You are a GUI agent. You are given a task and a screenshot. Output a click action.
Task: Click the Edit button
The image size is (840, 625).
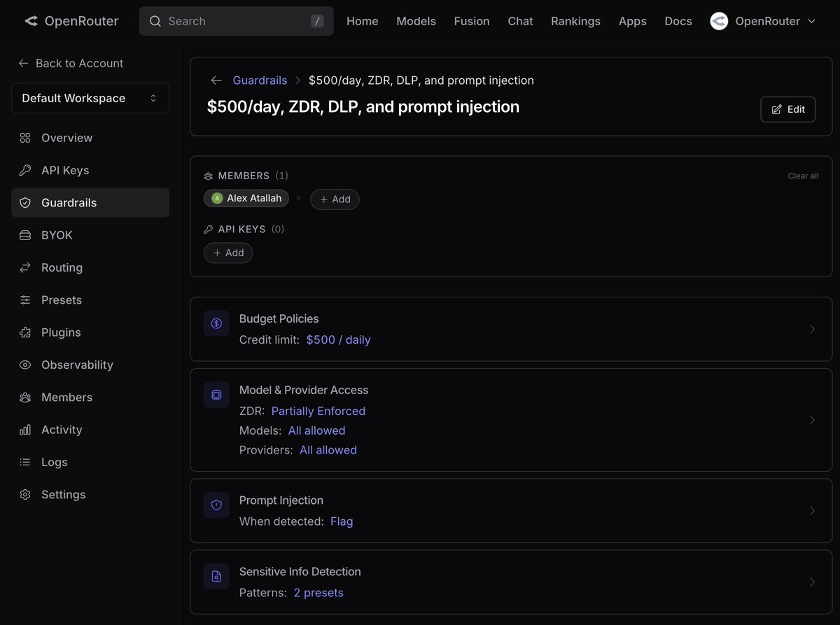click(788, 109)
